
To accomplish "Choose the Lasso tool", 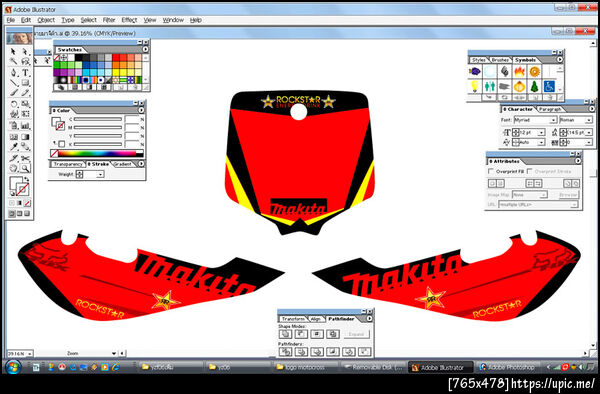I will [25, 61].
